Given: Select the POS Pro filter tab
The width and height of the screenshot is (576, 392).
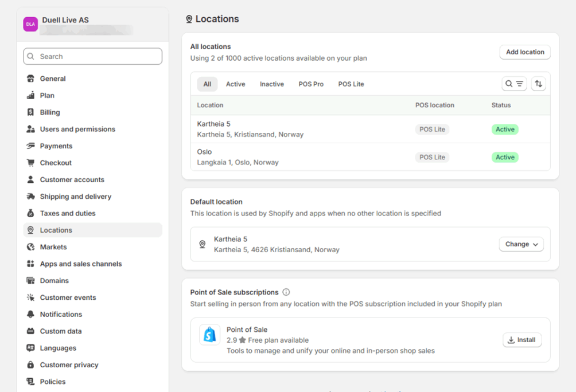Looking at the screenshot, I should [311, 84].
